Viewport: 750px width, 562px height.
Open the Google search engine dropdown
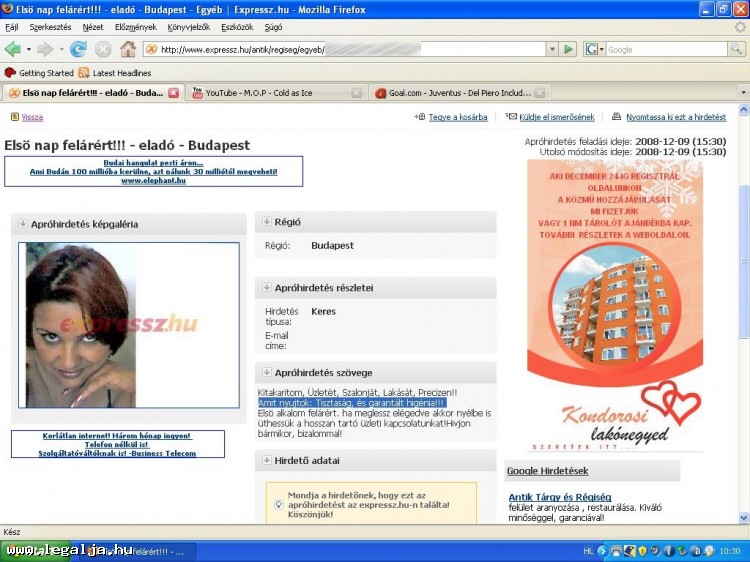[x=595, y=49]
